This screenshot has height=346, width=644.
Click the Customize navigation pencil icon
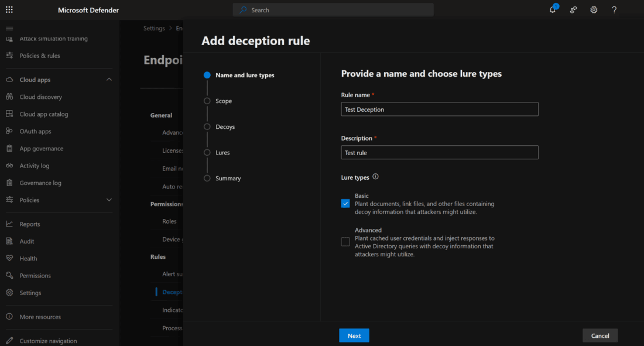click(9, 341)
